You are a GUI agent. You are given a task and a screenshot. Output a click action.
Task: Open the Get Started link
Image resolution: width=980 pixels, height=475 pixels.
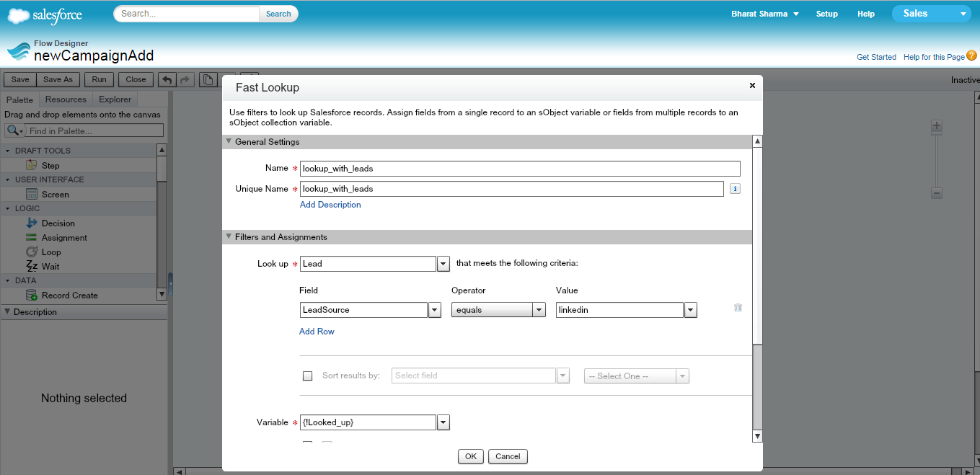pyautogui.click(x=876, y=57)
